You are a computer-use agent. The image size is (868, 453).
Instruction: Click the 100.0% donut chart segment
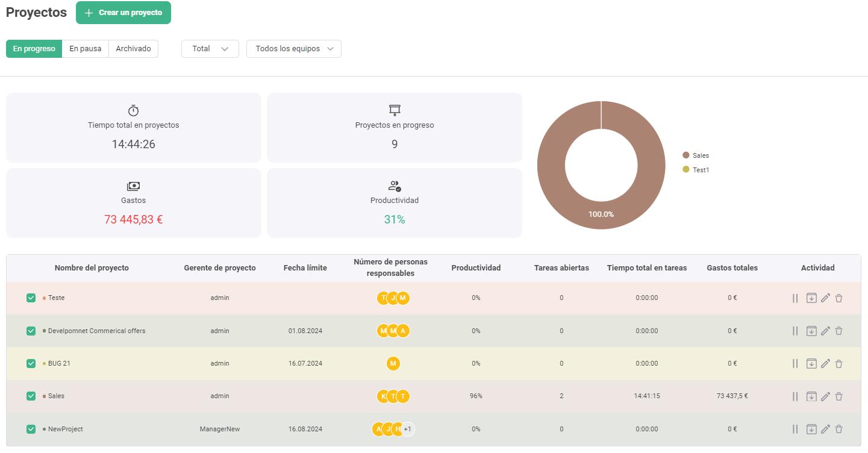click(x=601, y=214)
